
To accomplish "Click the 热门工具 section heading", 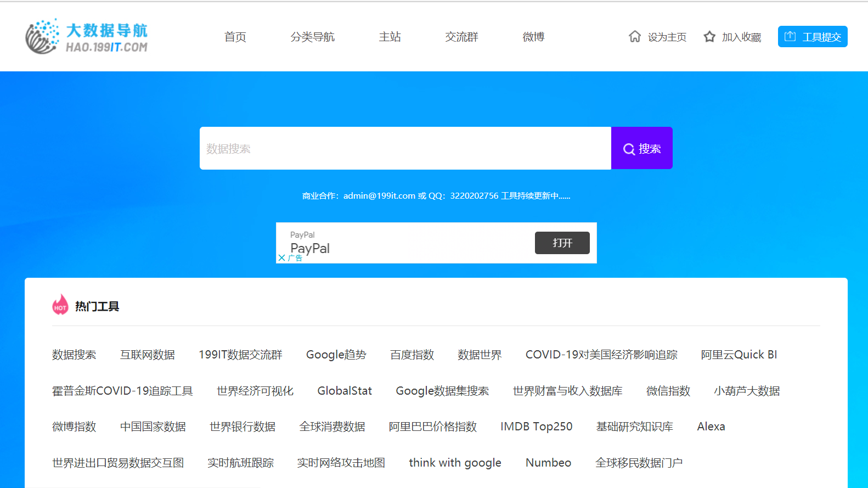I will click(97, 306).
